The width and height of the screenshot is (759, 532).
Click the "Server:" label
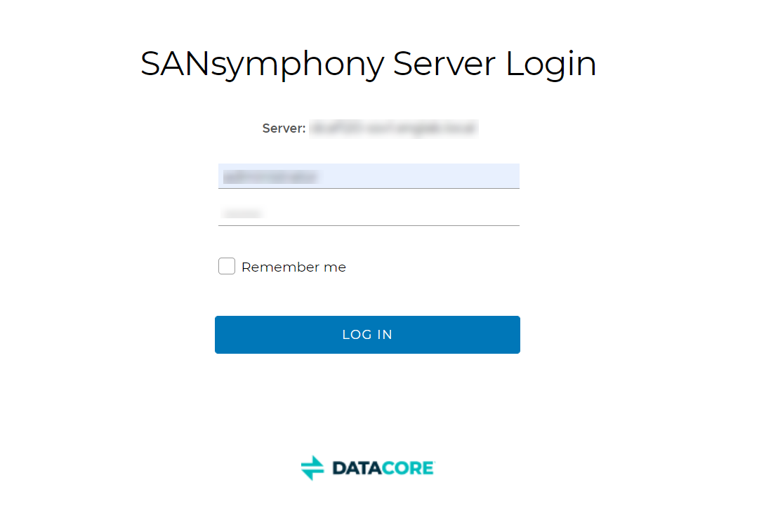click(x=284, y=128)
